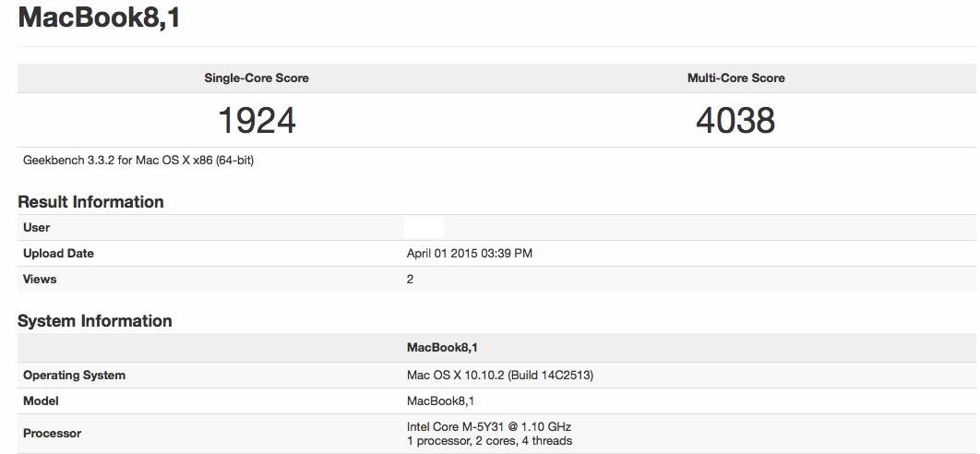Click the Result Information section heading
The width and height of the screenshot is (980, 454).
click(90, 202)
